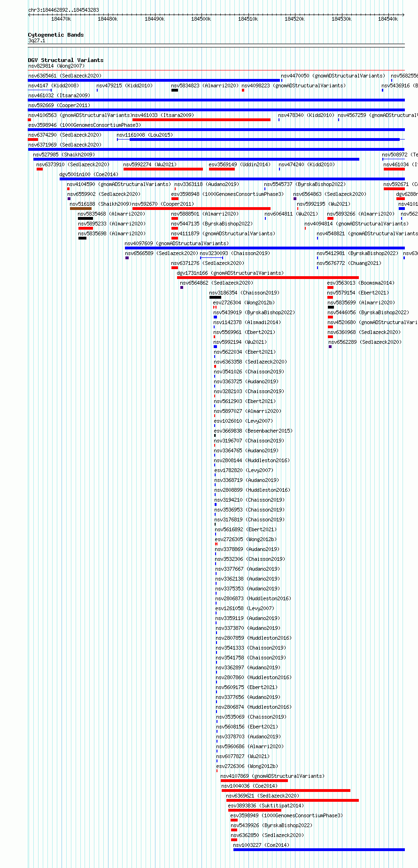
Task: Click the nsv5439926 (ByrskaBishop2022) label
Action: tap(271, 825)
